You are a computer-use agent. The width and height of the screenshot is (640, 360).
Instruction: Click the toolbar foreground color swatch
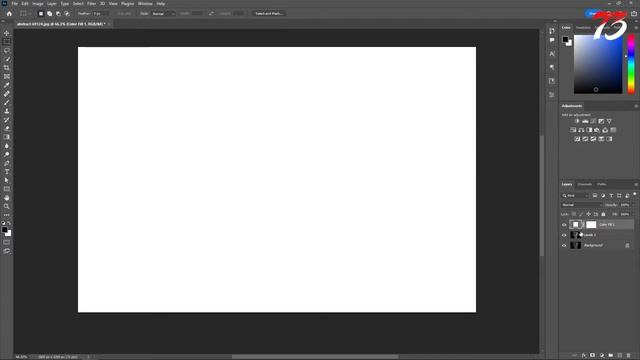[x=4, y=230]
